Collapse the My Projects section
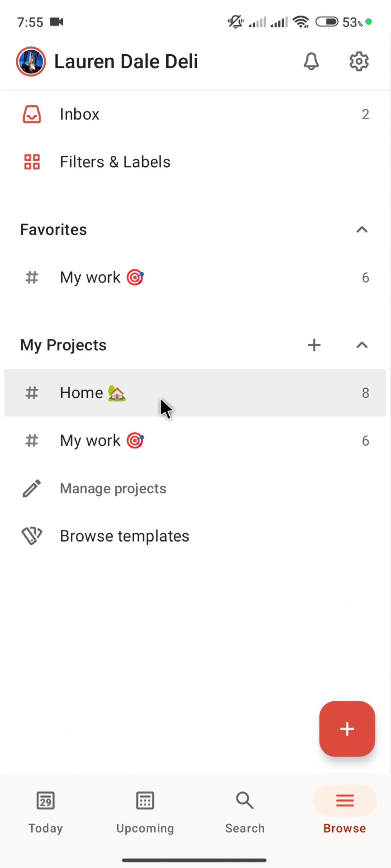391x868 pixels. point(362,345)
